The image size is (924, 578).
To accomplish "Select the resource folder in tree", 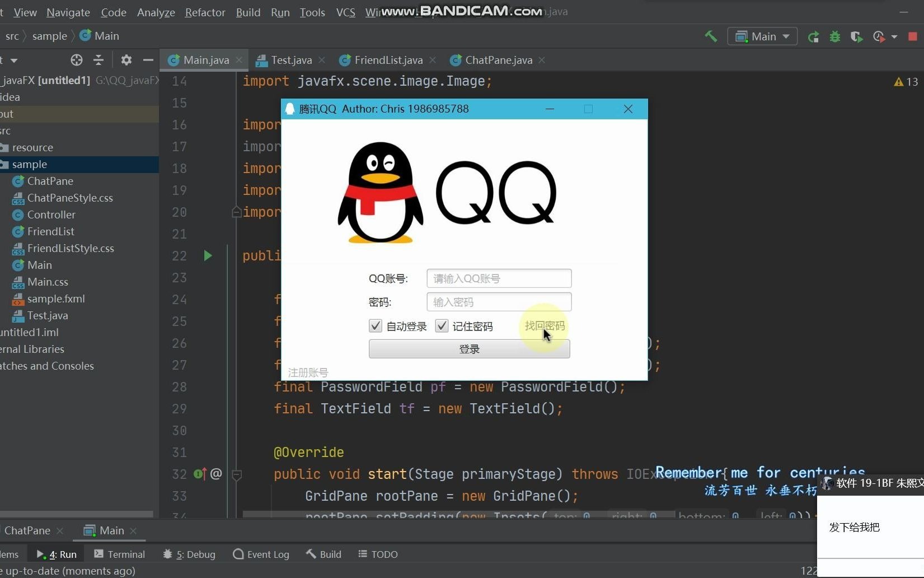I will click(x=32, y=147).
